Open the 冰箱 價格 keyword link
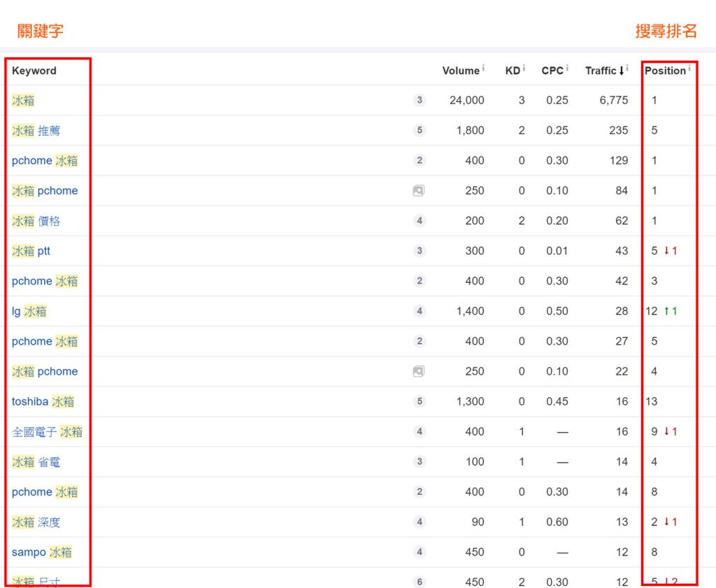 pos(36,221)
